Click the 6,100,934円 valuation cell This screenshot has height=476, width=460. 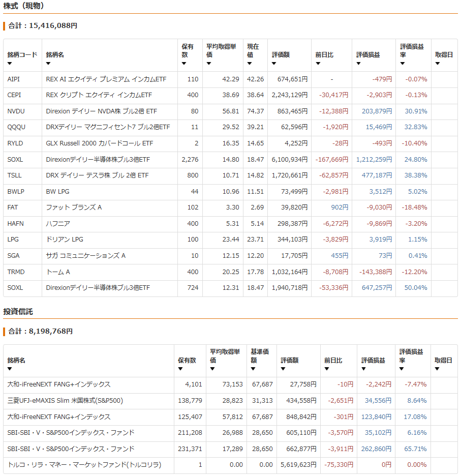pyautogui.click(x=290, y=159)
